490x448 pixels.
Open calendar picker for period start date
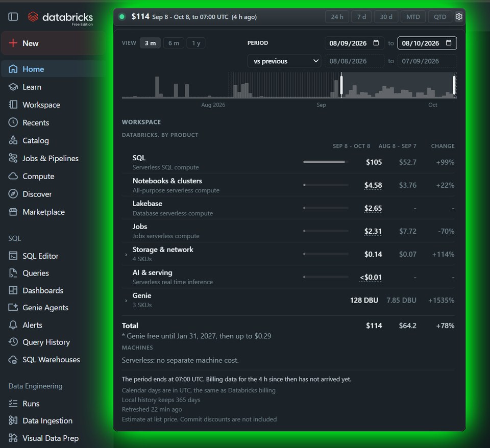376,43
